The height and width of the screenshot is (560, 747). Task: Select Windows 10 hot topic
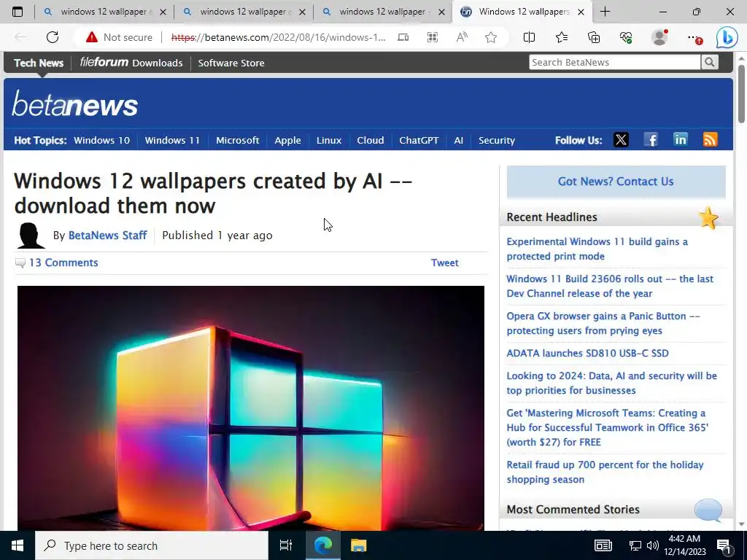pos(101,140)
